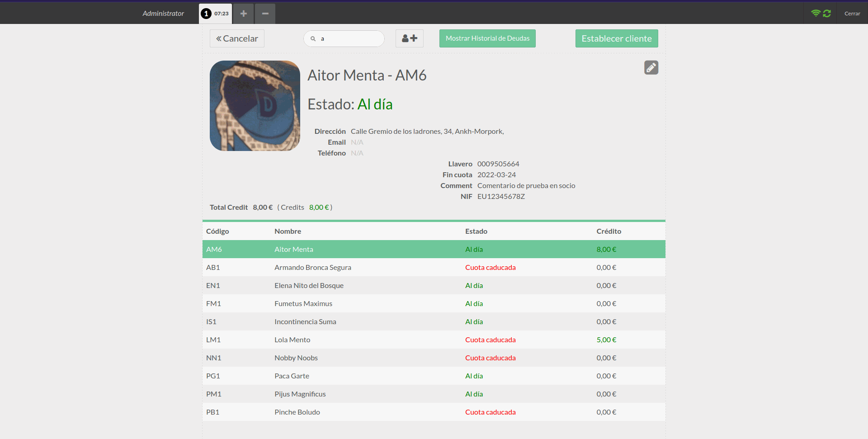
Task: Click the Estado column header
Action: tap(476, 231)
